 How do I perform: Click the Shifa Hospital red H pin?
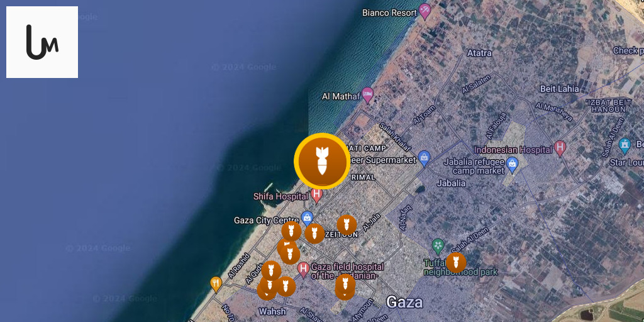point(316,196)
